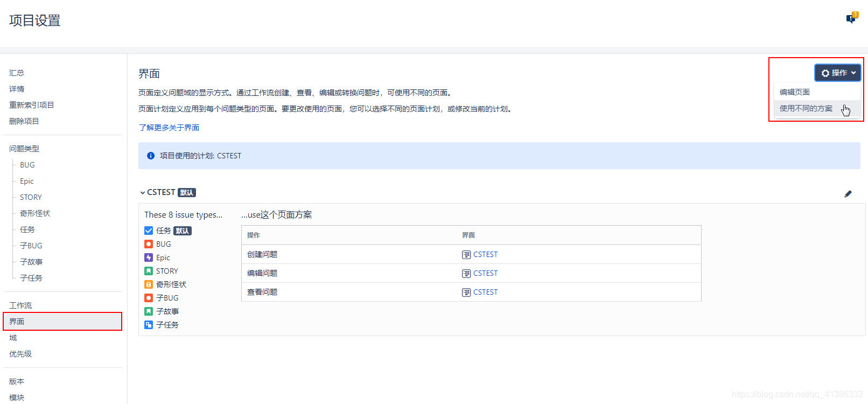The height and width of the screenshot is (404, 868).
Task: Go to 工作流 in the sidebar
Action: coord(20,305)
